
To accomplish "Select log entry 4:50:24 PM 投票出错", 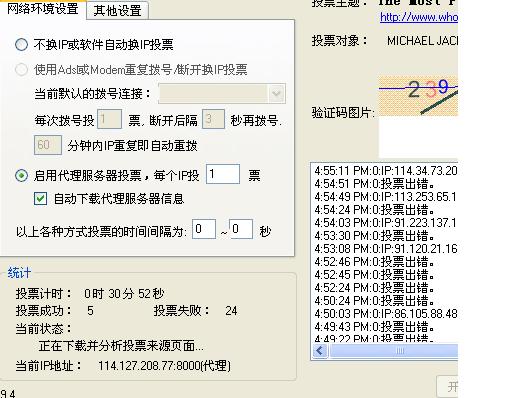I will click(x=374, y=301).
